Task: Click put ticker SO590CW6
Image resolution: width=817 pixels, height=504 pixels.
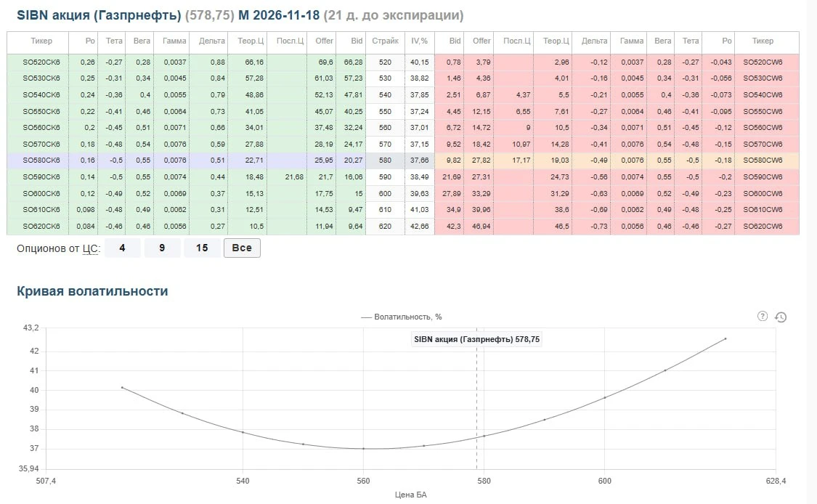Action: pos(763,177)
